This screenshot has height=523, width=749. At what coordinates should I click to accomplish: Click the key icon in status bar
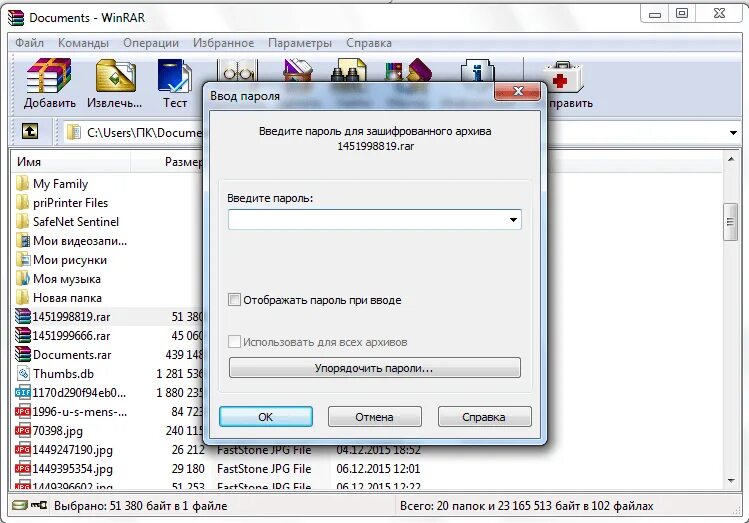click(x=39, y=505)
